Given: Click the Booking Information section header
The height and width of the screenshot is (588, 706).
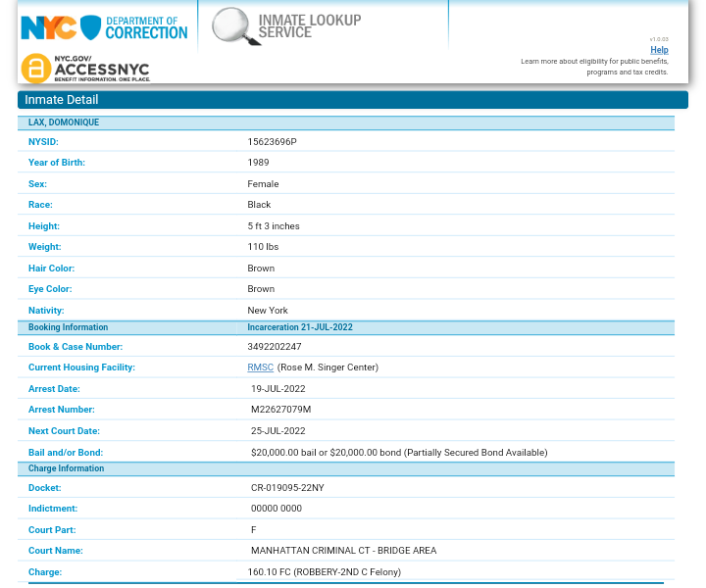Looking at the screenshot, I should [68, 327].
